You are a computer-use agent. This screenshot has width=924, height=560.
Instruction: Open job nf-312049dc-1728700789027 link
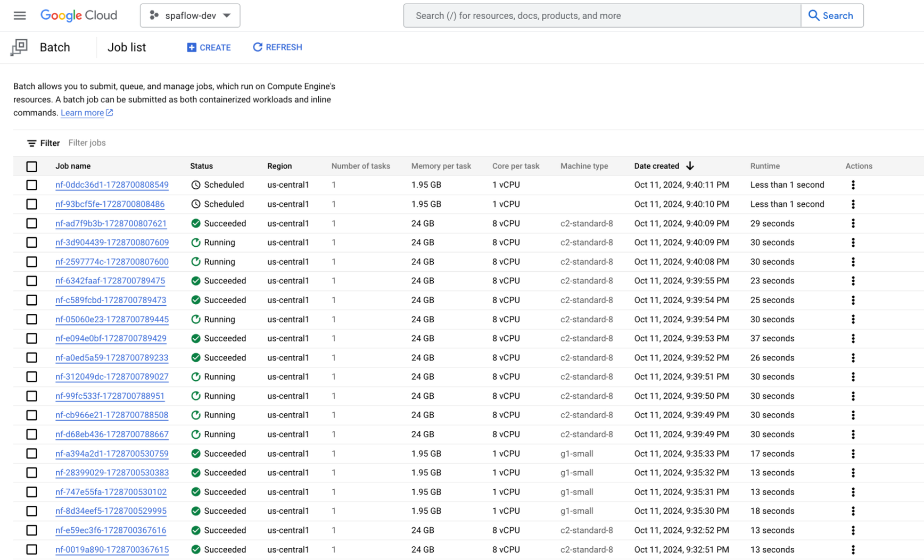click(112, 377)
